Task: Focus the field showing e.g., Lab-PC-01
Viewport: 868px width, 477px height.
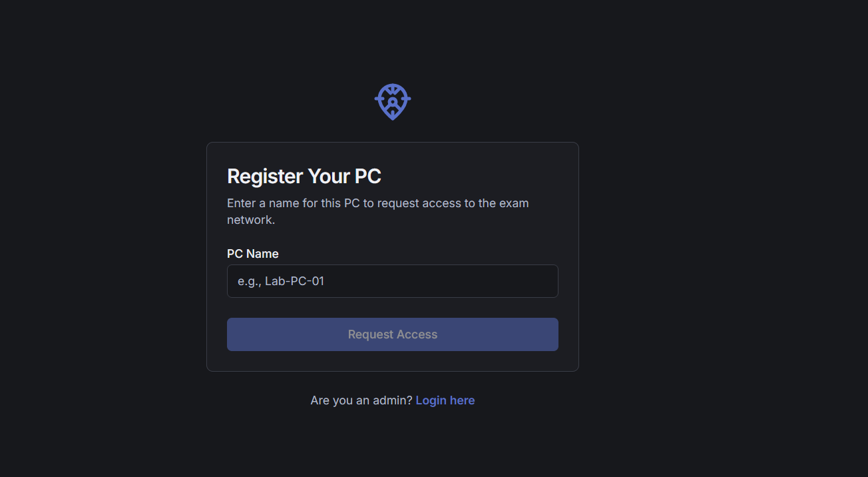Action: 392,280
